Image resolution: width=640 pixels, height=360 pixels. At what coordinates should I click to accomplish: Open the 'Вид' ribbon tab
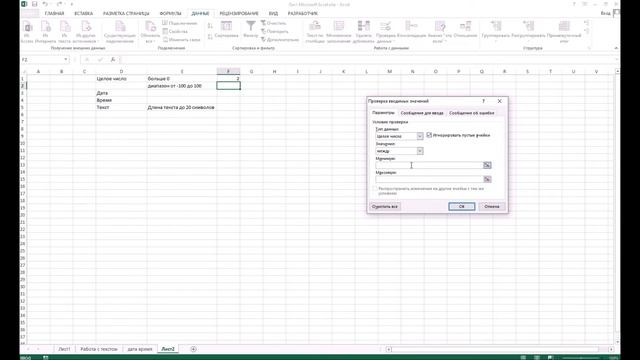(273, 13)
